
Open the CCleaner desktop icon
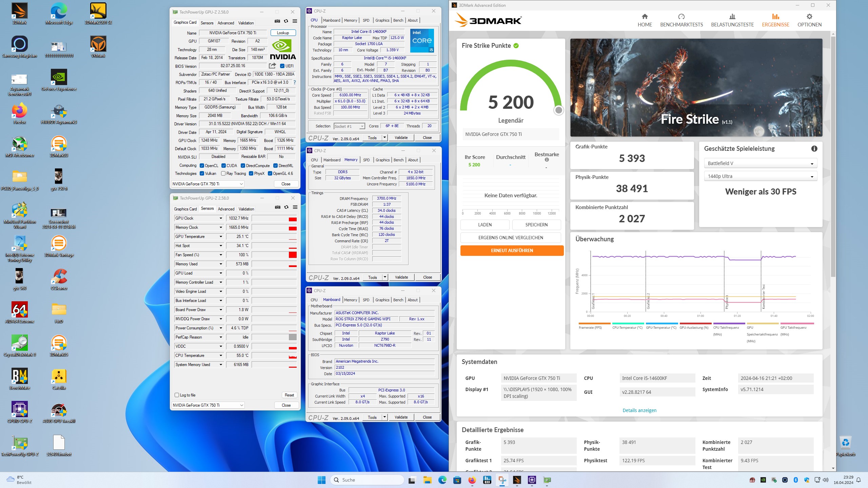tap(59, 279)
